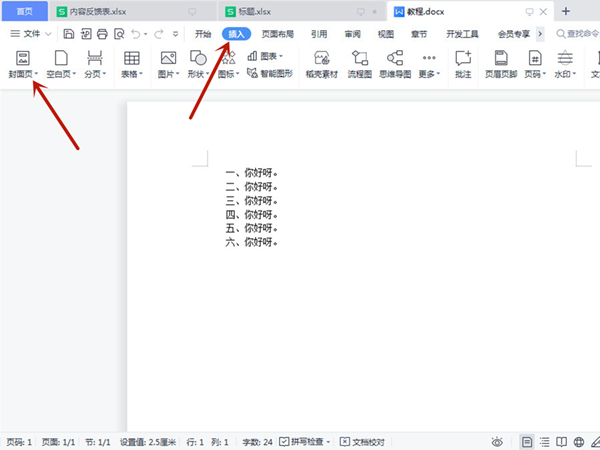
Task: Switch to the 内容反馈表.xlsx document tab
Action: (132, 11)
